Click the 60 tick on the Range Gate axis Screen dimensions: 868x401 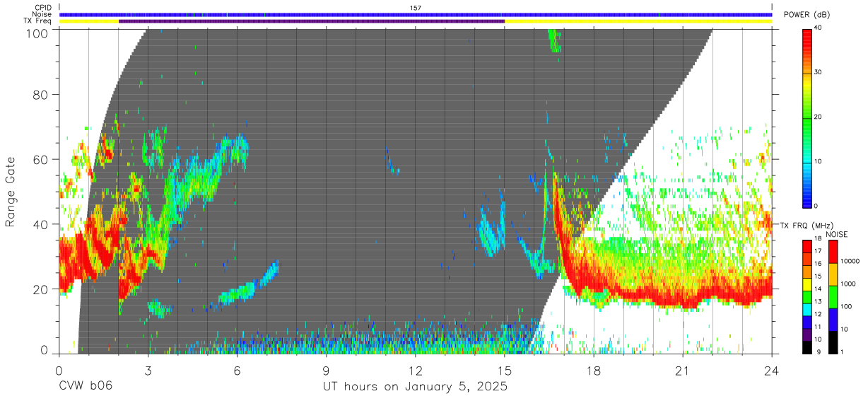click(42, 159)
